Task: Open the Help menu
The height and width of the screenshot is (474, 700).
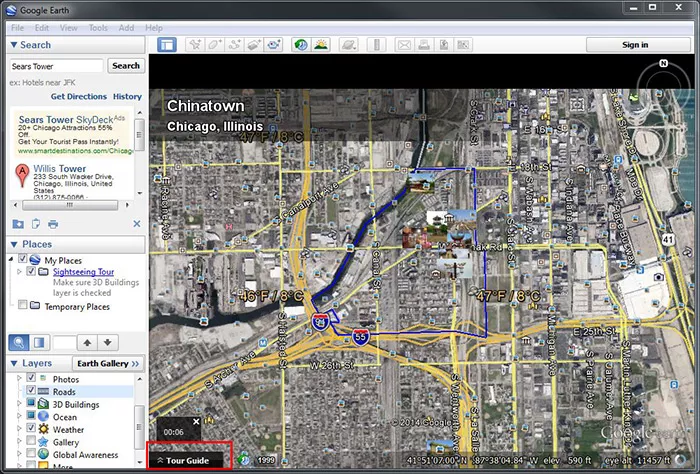Action: pyautogui.click(x=154, y=28)
